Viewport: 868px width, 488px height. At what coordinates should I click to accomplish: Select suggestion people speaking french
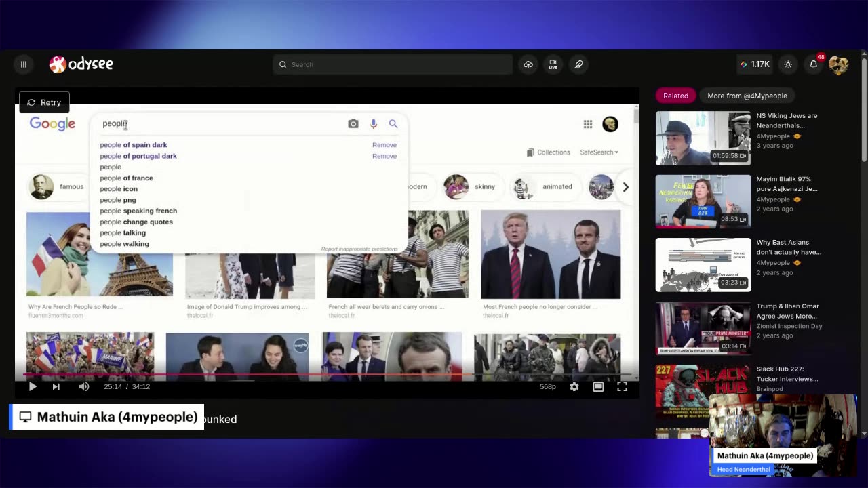(138, 211)
